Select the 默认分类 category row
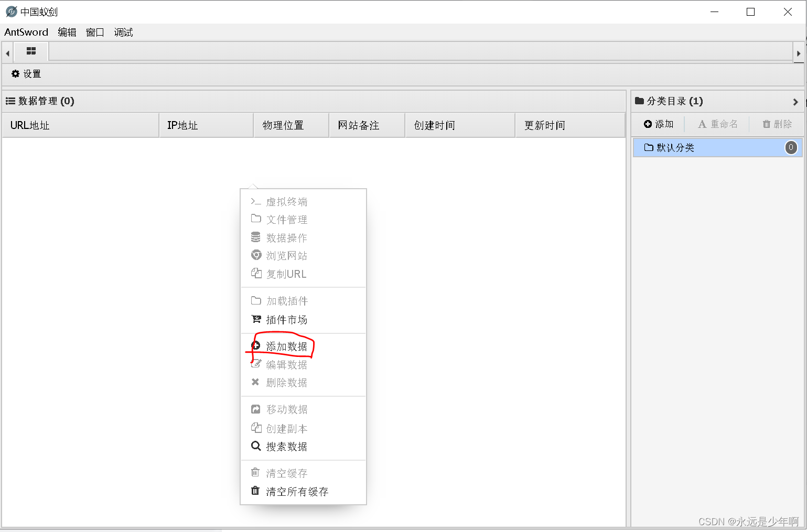This screenshot has width=807, height=532. 717,147
